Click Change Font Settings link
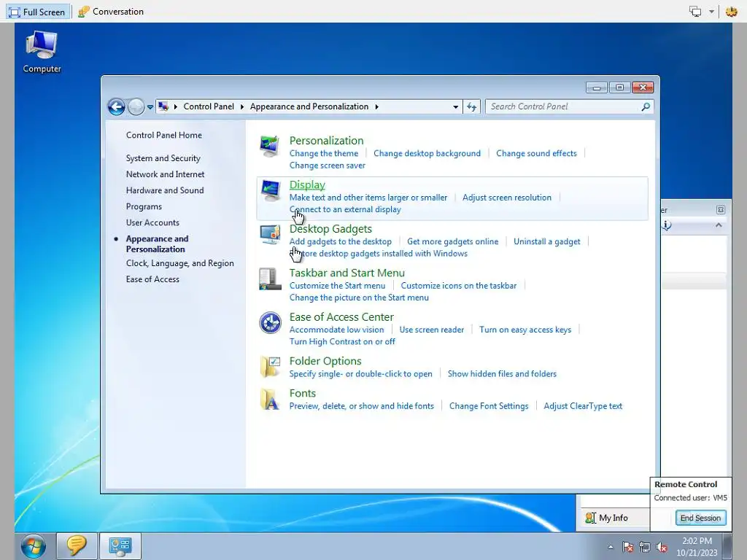The image size is (747, 560). pos(489,406)
